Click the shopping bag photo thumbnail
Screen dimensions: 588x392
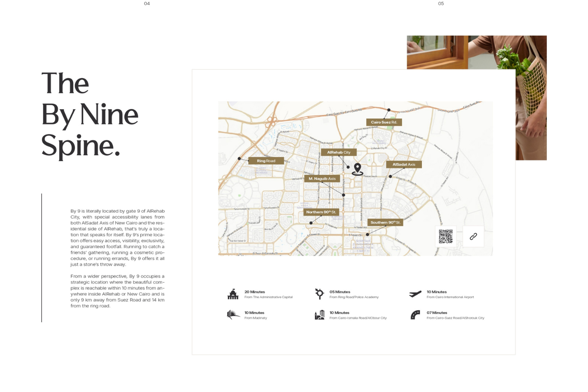[531, 98]
